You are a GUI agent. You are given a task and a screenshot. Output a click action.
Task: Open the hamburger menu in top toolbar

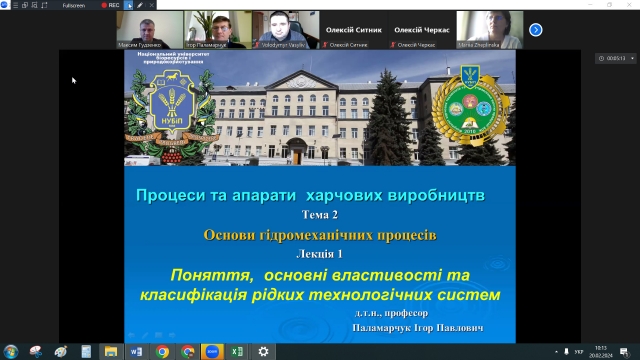tap(16, 5)
